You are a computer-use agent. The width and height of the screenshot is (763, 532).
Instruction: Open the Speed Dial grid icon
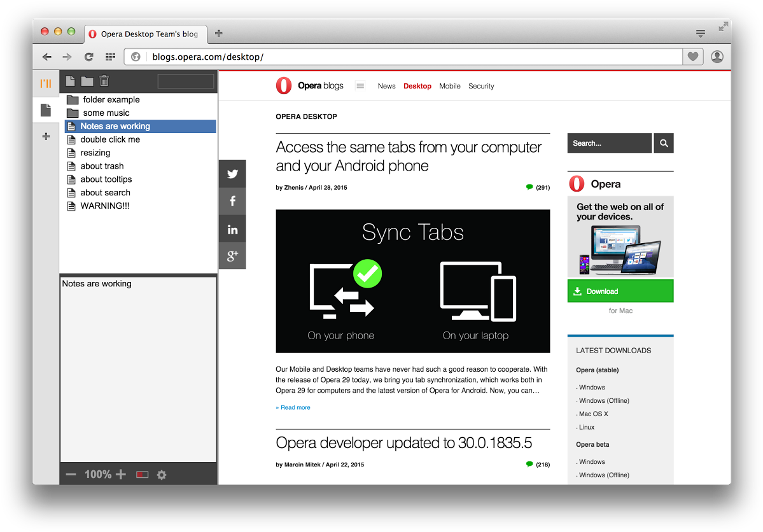point(110,57)
